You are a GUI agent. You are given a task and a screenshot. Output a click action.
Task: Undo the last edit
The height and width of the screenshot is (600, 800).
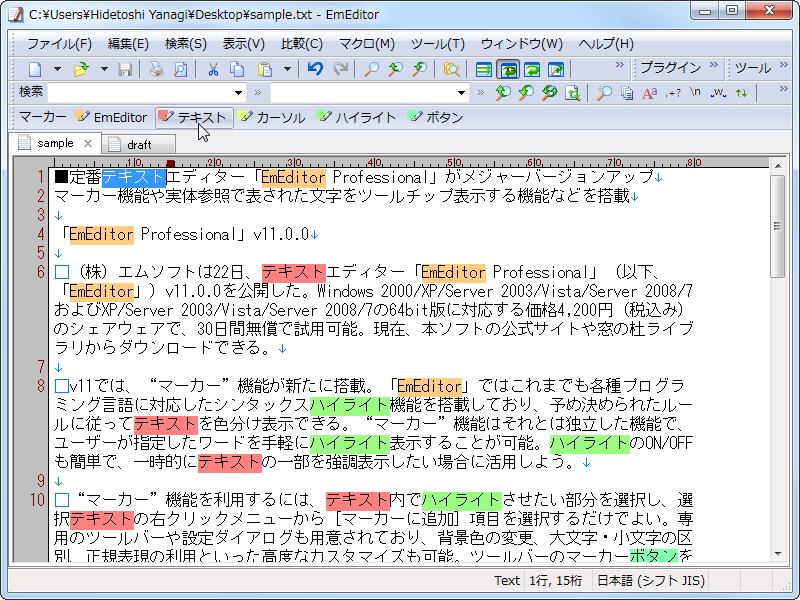tap(315, 69)
